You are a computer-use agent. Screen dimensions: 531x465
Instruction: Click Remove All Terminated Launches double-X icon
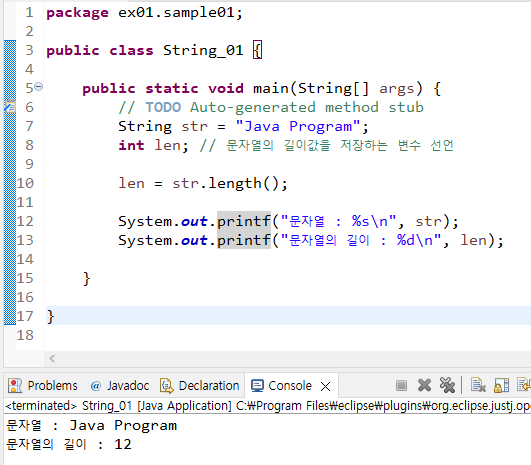[x=447, y=385]
